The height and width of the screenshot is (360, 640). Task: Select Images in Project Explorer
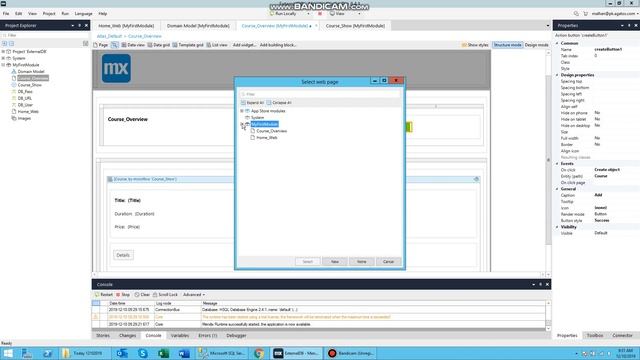click(x=24, y=118)
